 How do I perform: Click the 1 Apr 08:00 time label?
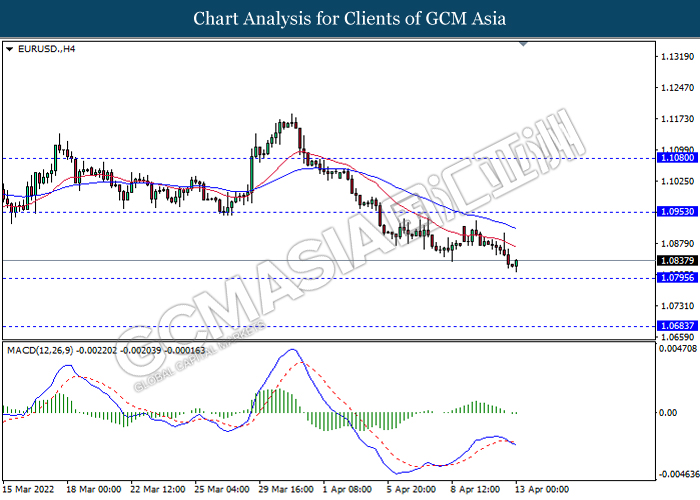[347, 489]
